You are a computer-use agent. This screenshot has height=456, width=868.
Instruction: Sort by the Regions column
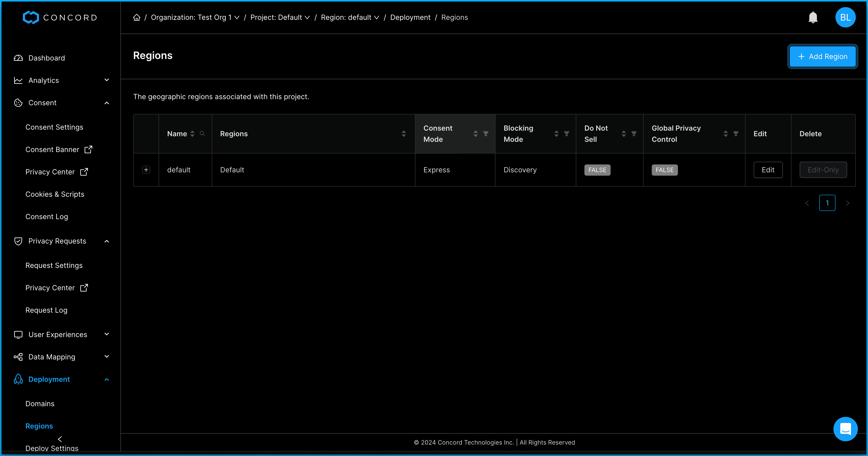click(x=403, y=134)
